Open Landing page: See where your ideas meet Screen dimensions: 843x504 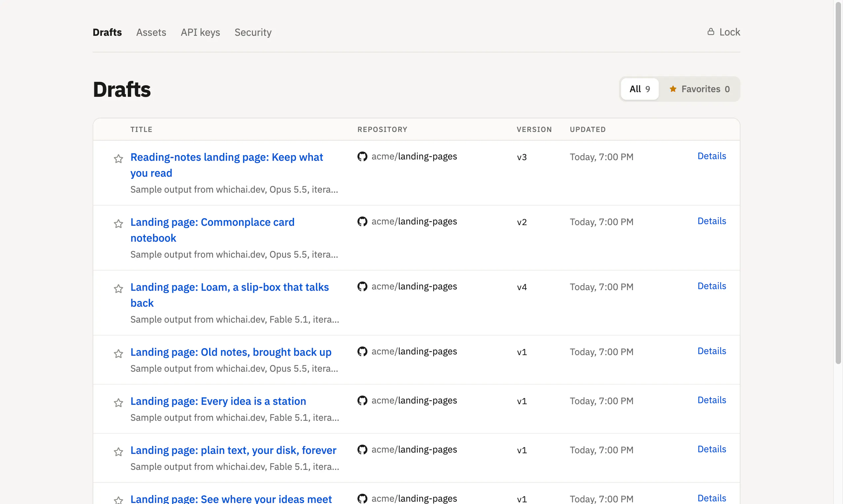pyautogui.click(x=231, y=499)
